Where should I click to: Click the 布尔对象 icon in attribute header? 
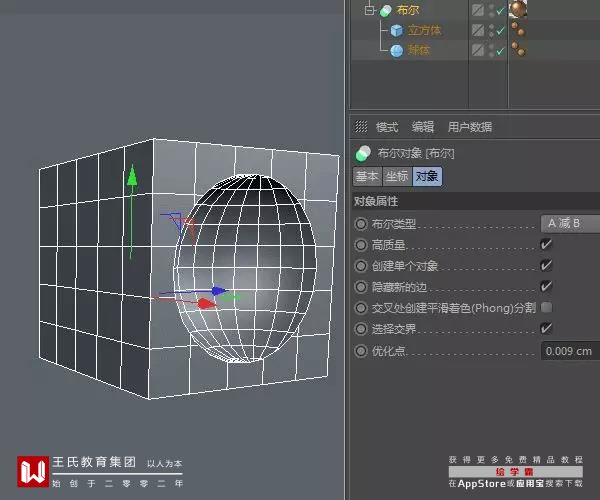363,153
